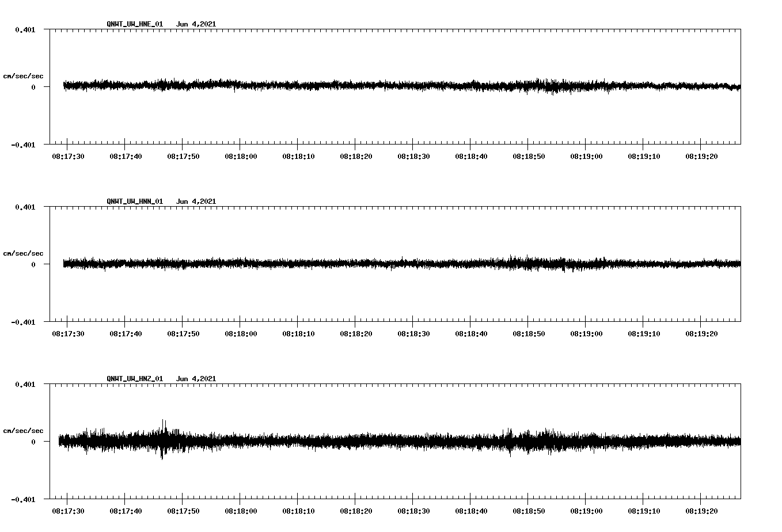Click the QNWT_UW_HNE_01 channel title

(135, 24)
